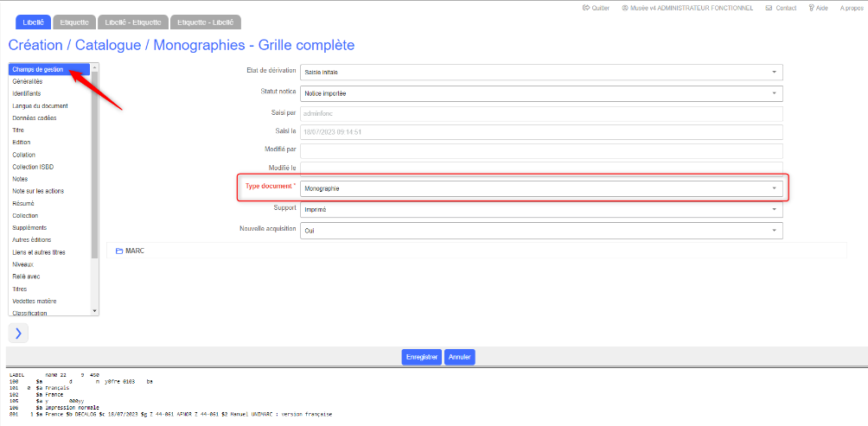Click the Enregistrer button
This screenshot has height=426, width=868.
click(x=421, y=357)
